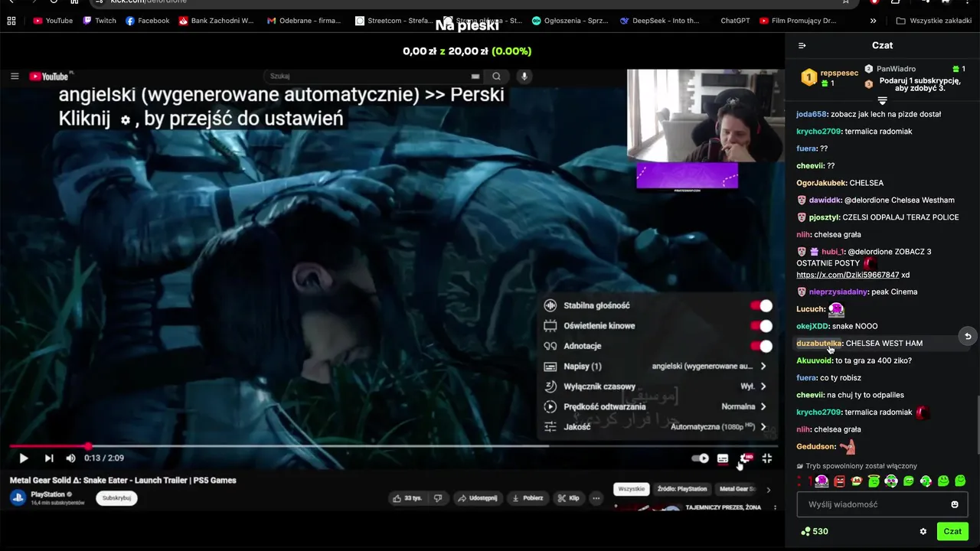This screenshot has height=551, width=980.
Task: Open browser apps grid icon
Action: 11,21
